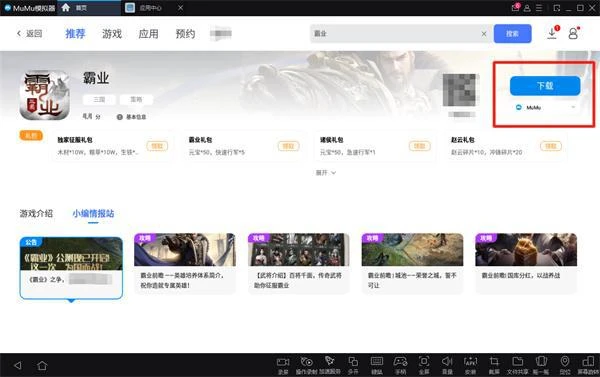Tap the Android back triangle button

pyautogui.click(x=18, y=366)
